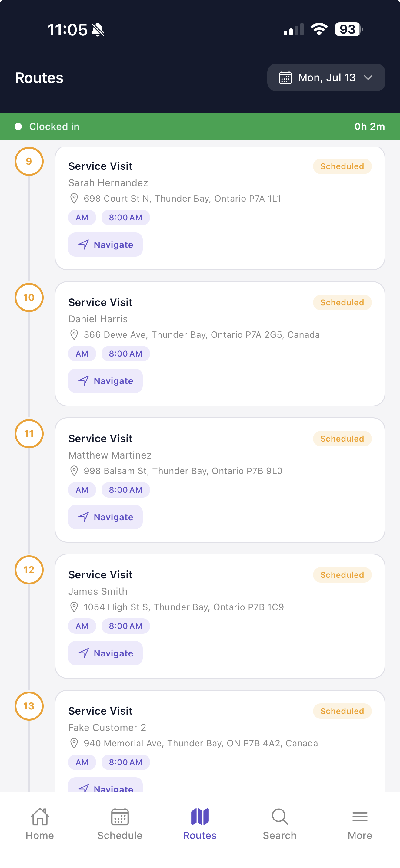Open the More hamburger menu
The width and height of the screenshot is (400, 868).
coord(360,817)
